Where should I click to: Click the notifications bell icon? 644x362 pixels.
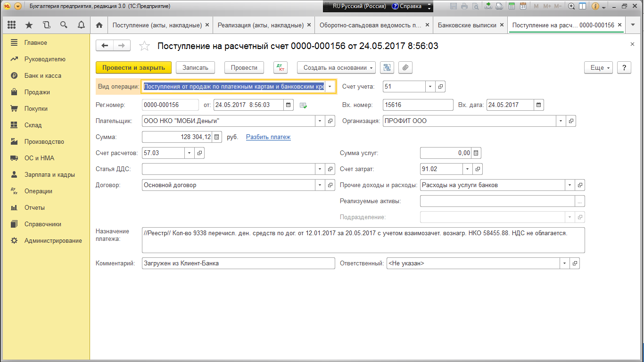point(81,25)
